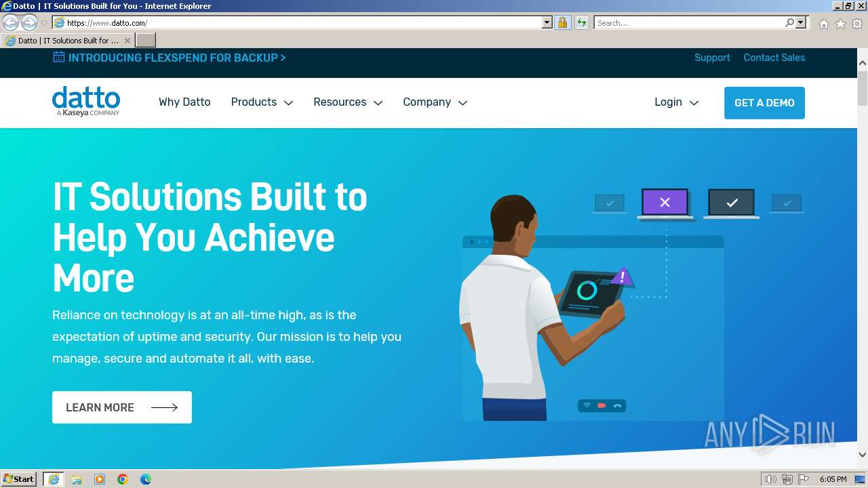The width and height of the screenshot is (868, 488).
Task: Expand the Company menu
Action: (x=435, y=102)
